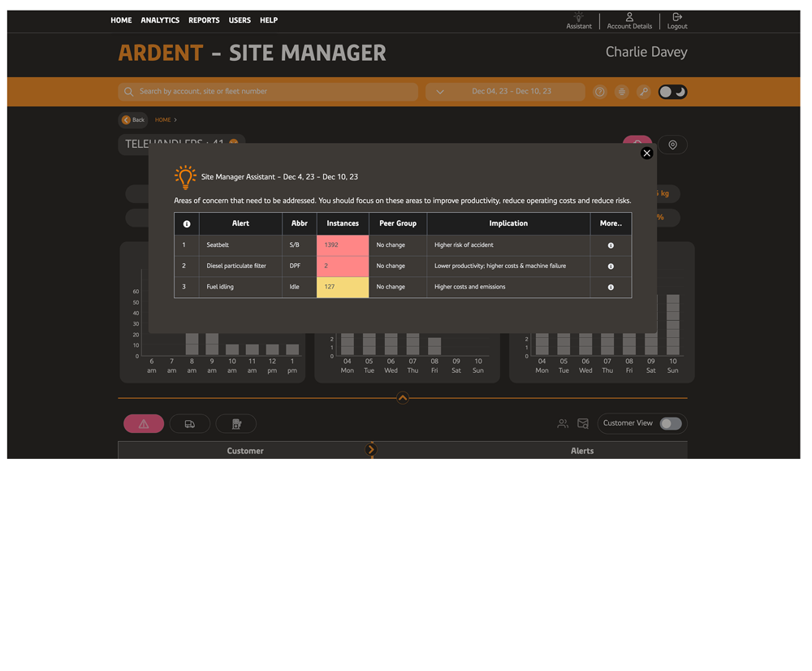
Task: Select the truck vehicle view button
Action: tap(190, 424)
